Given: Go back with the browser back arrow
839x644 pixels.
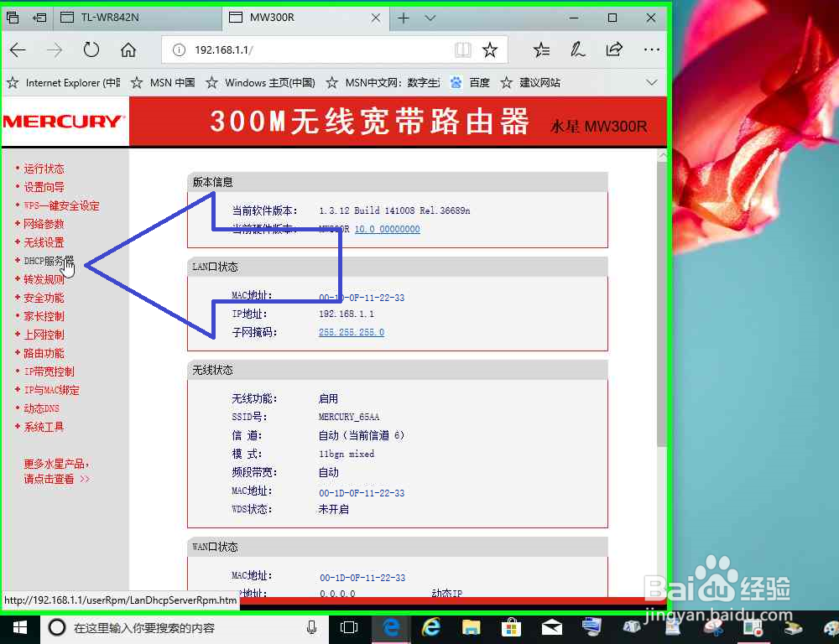Looking at the screenshot, I should [18, 50].
